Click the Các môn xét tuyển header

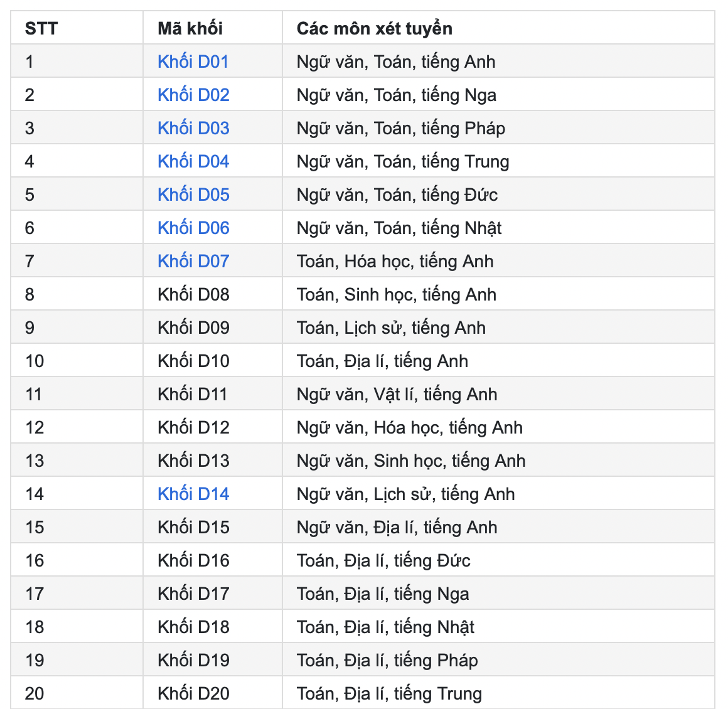point(374,28)
